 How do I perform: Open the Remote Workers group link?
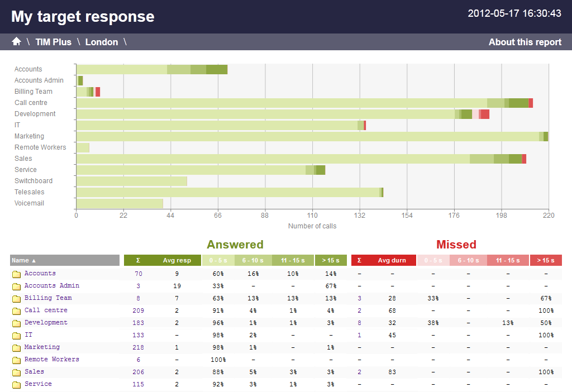pos(51,360)
